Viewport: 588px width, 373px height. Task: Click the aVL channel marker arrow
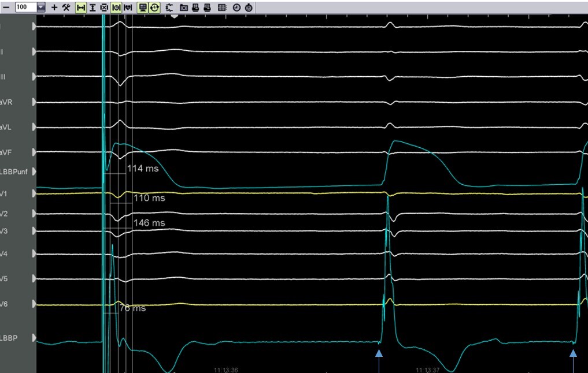[34, 128]
